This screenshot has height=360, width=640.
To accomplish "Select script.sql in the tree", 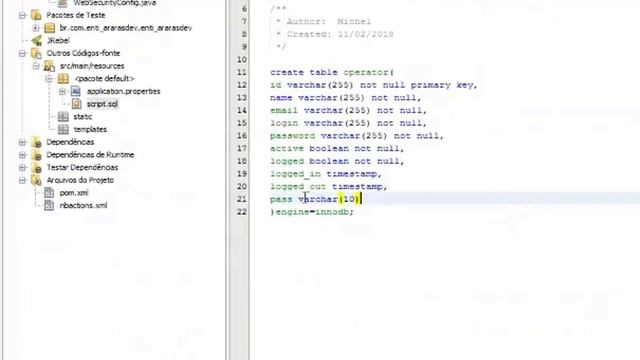I will (102, 104).
